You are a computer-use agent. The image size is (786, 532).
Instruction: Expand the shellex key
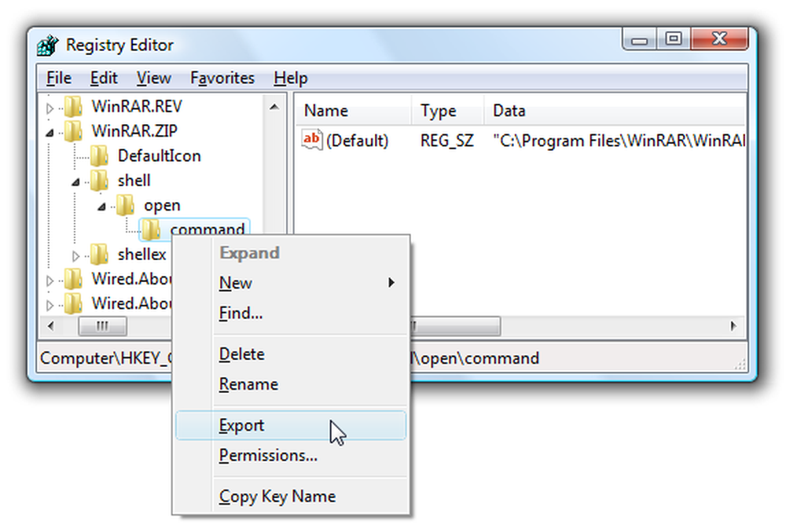(75, 256)
